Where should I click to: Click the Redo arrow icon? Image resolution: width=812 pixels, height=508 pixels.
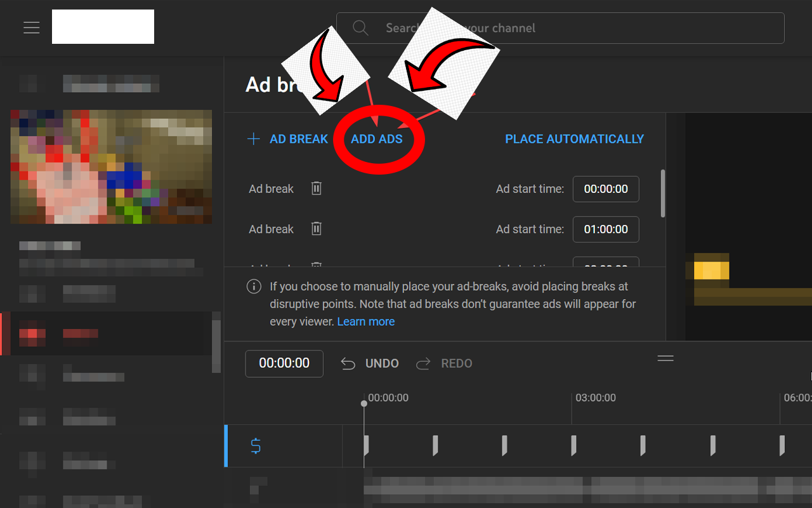coord(424,363)
